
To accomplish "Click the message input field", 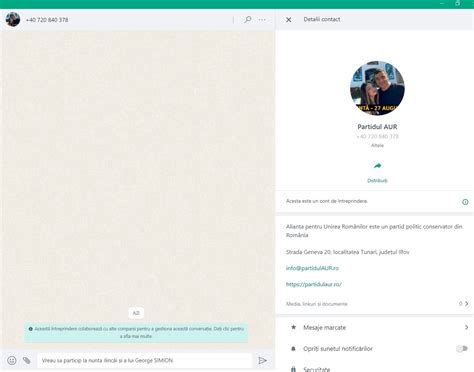I will point(145,360).
